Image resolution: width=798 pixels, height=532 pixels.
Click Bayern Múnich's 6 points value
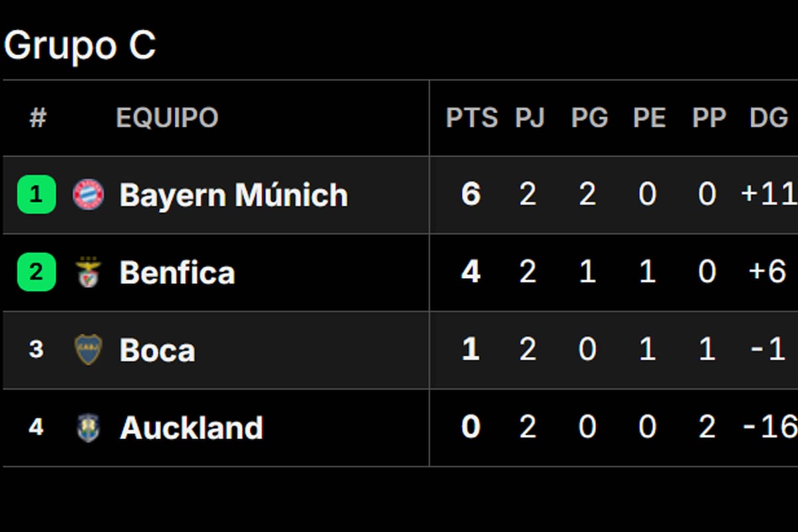coord(471,195)
